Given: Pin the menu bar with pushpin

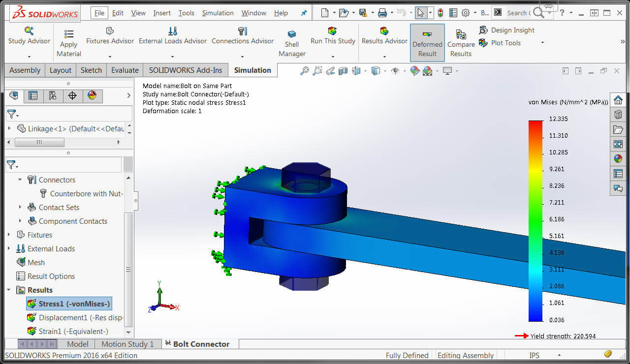Looking at the screenshot, I should (x=304, y=13).
